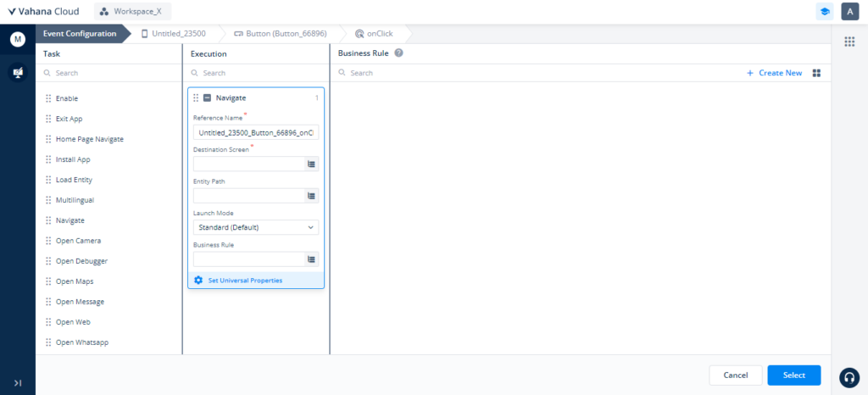Open the headset support chat icon

click(x=849, y=376)
